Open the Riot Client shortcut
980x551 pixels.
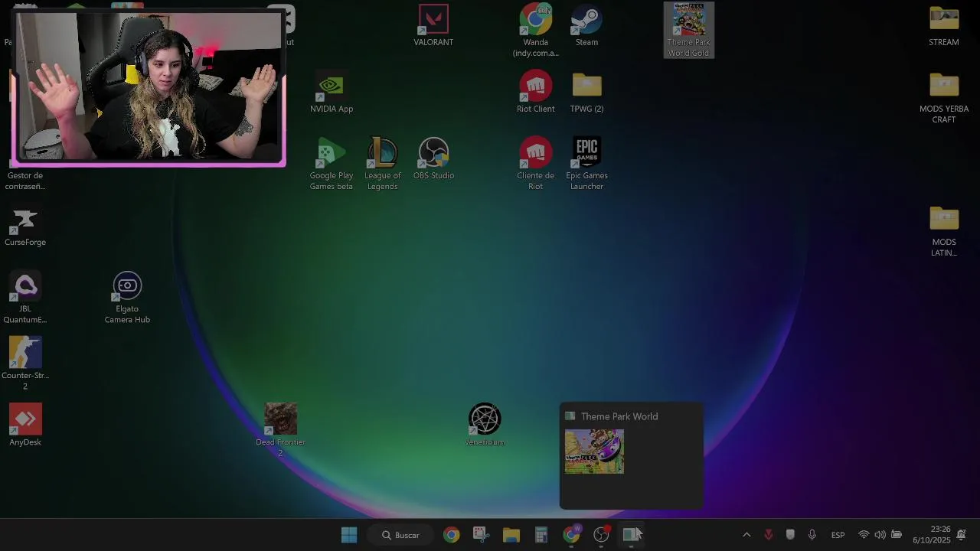[536, 92]
